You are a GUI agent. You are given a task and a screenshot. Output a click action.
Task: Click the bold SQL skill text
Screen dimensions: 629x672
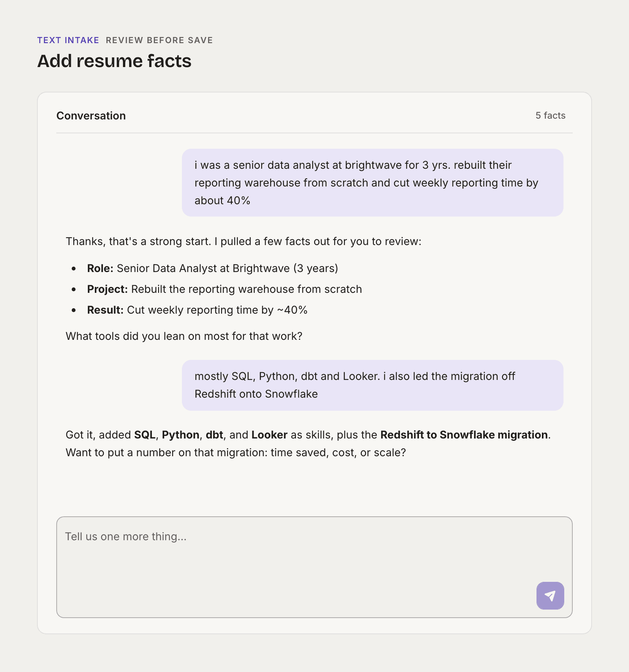click(145, 435)
